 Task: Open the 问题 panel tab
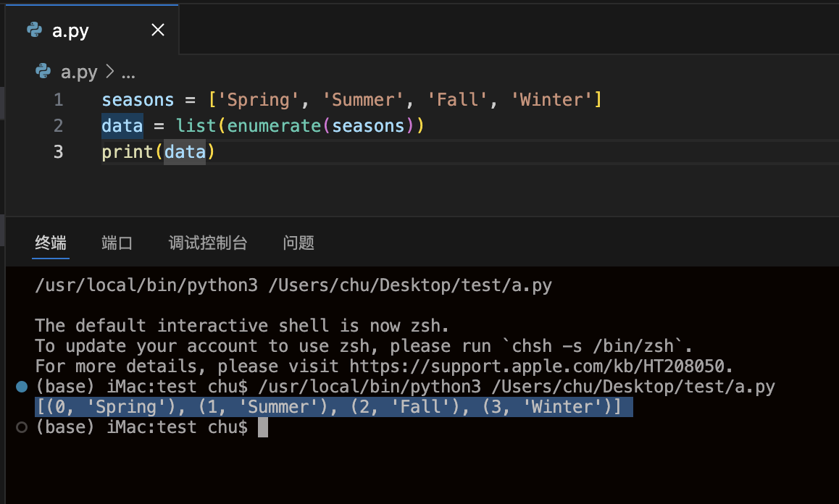(298, 243)
